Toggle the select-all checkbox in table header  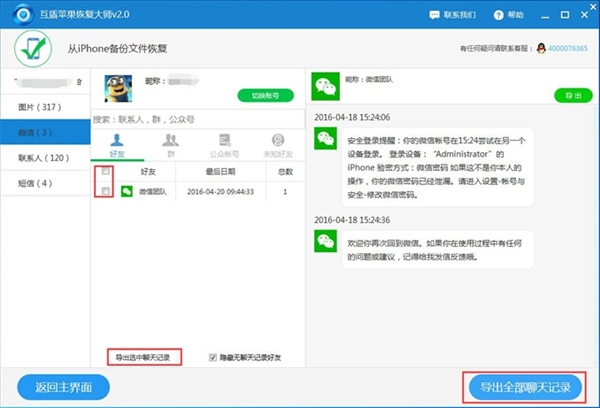(x=106, y=171)
